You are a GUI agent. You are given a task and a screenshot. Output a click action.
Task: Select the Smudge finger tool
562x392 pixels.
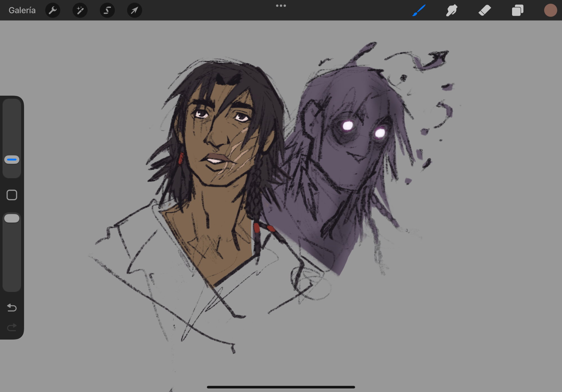click(452, 10)
